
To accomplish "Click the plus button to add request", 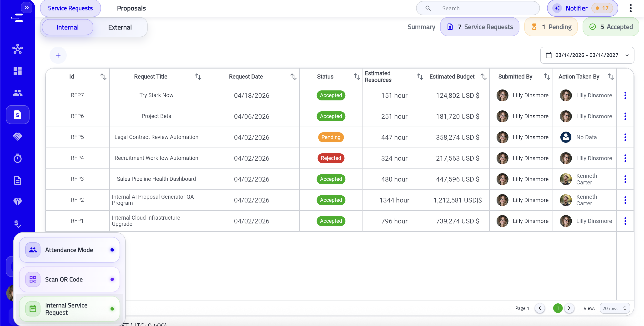I will 58,55.
